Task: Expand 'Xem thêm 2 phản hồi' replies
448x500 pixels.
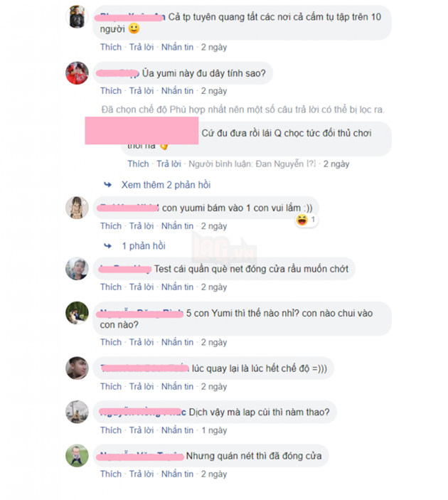Action: [166, 185]
